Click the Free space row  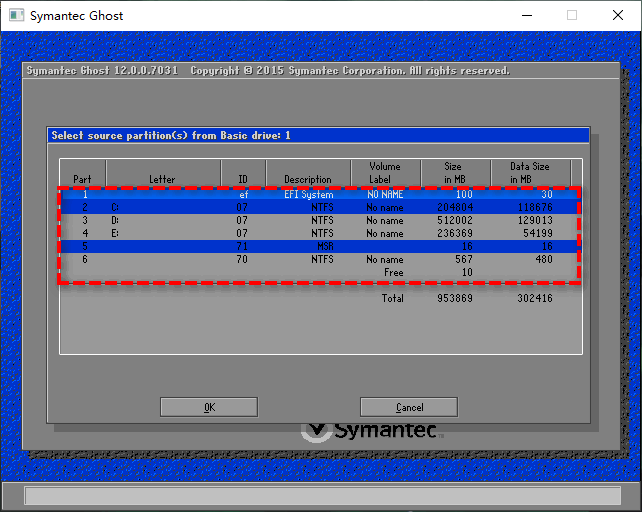click(320, 272)
